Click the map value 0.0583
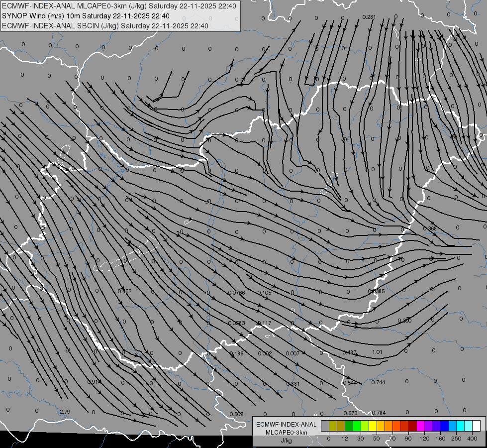This screenshot has width=487, height=448. tap(236, 324)
